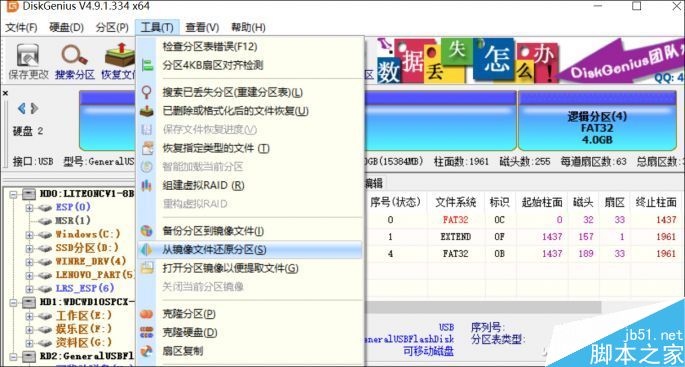Image resolution: width=685 pixels, height=367 pixels.
Task: Click the previous disk left arrow
Action: (x=21, y=108)
